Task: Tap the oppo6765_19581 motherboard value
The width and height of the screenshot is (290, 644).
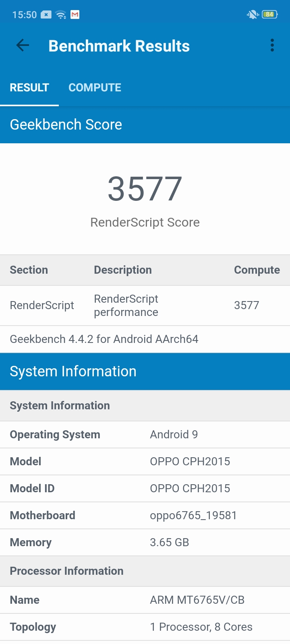Action: [193, 516]
